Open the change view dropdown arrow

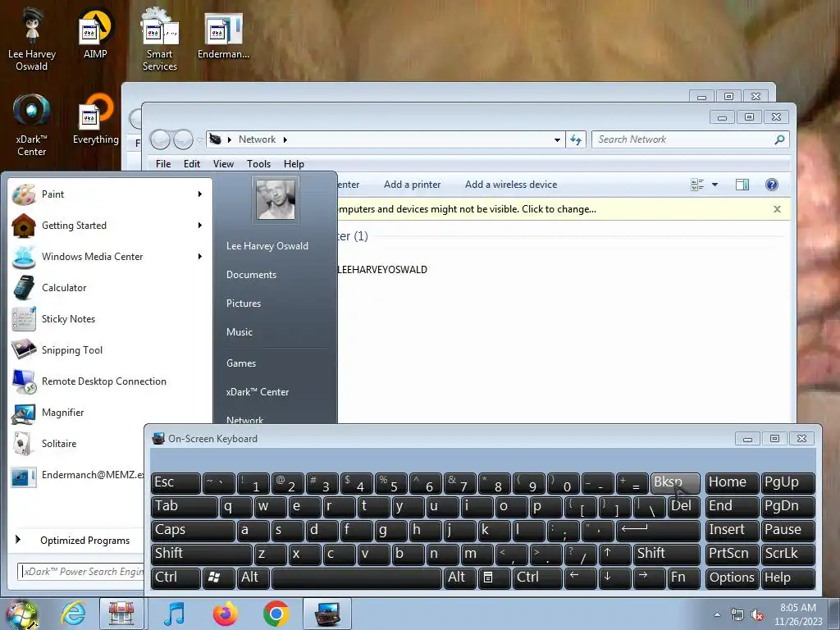(x=714, y=185)
